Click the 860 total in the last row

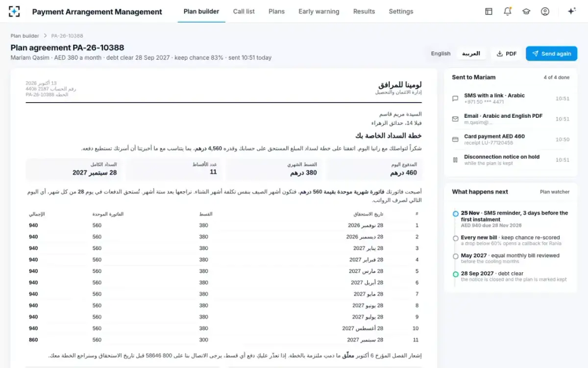coord(33,340)
